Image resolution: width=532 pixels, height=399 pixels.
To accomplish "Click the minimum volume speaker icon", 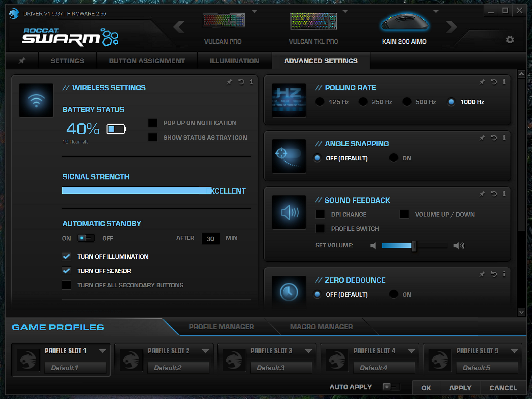I will (x=373, y=246).
